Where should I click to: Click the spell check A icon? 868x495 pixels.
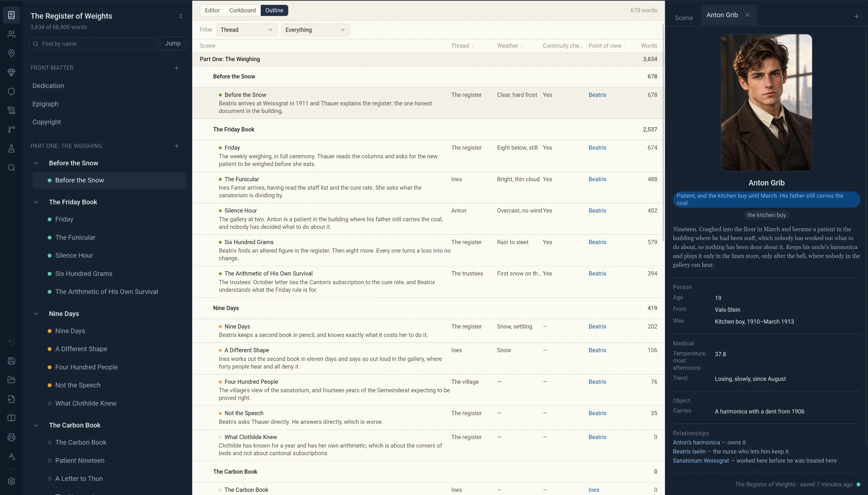coord(11,456)
